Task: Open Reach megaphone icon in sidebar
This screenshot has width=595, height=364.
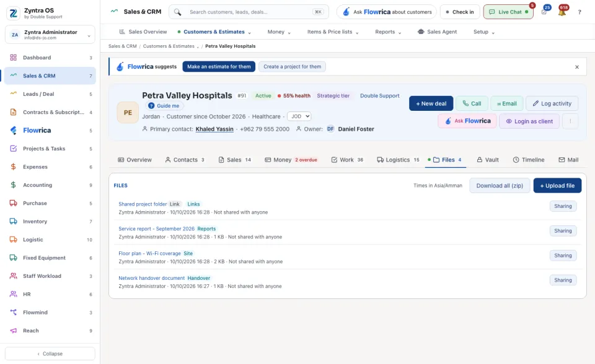Action: pyautogui.click(x=13, y=331)
